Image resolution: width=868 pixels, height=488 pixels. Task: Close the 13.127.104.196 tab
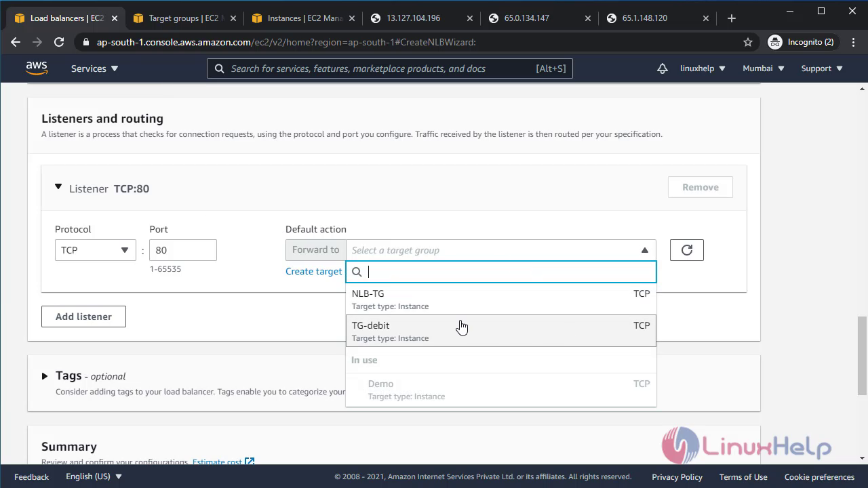(470, 18)
